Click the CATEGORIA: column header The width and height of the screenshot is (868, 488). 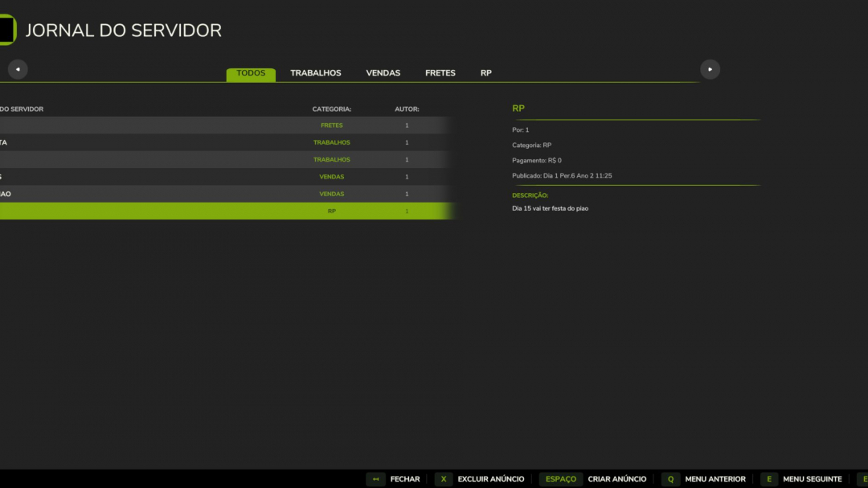click(x=332, y=109)
